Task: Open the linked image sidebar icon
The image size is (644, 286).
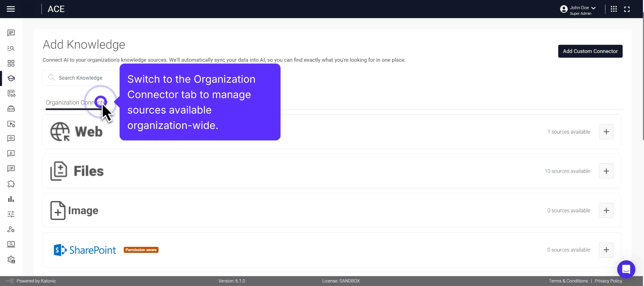Action: coord(11,93)
